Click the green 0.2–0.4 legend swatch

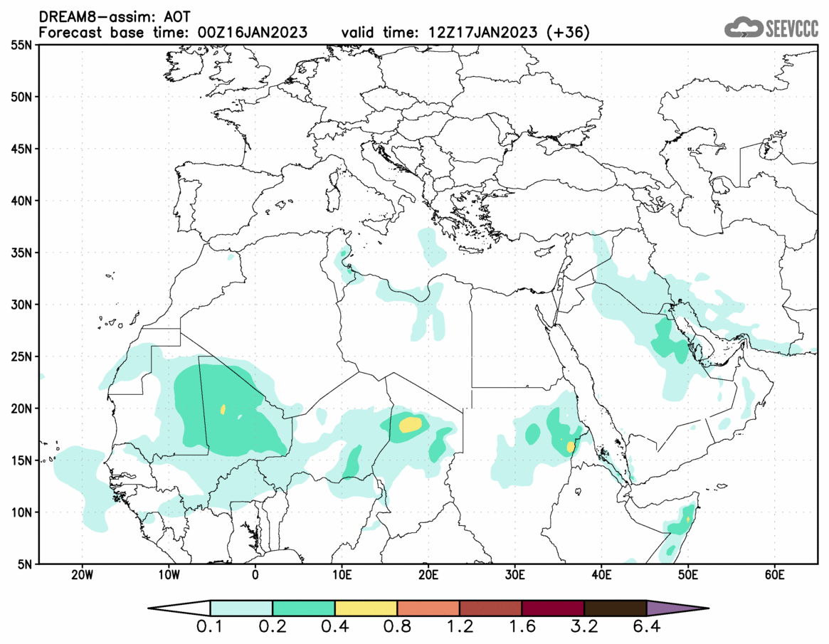pos(303,608)
